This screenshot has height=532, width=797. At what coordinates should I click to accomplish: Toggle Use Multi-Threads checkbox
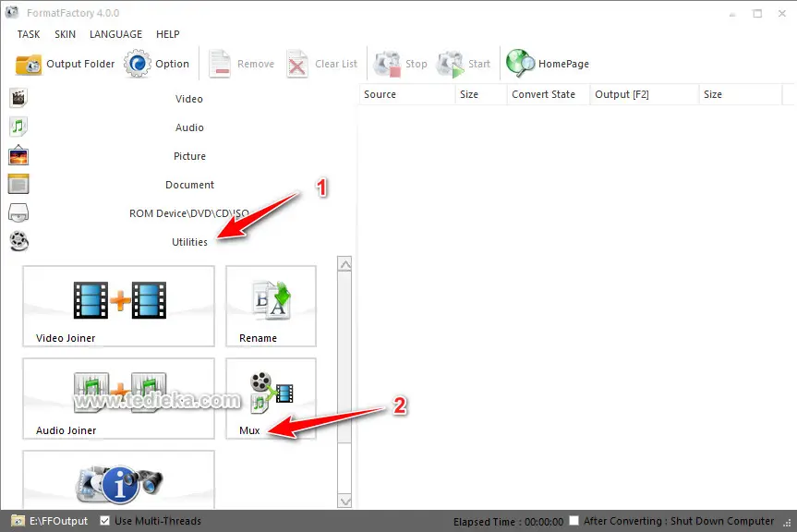pyautogui.click(x=104, y=521)
